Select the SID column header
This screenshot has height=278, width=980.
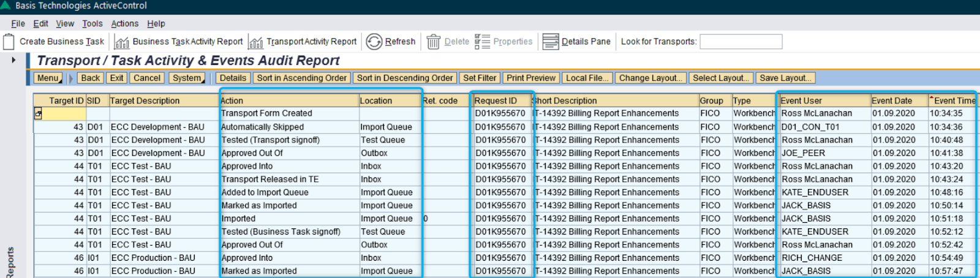pyautogui.click(x=97, y=101)
